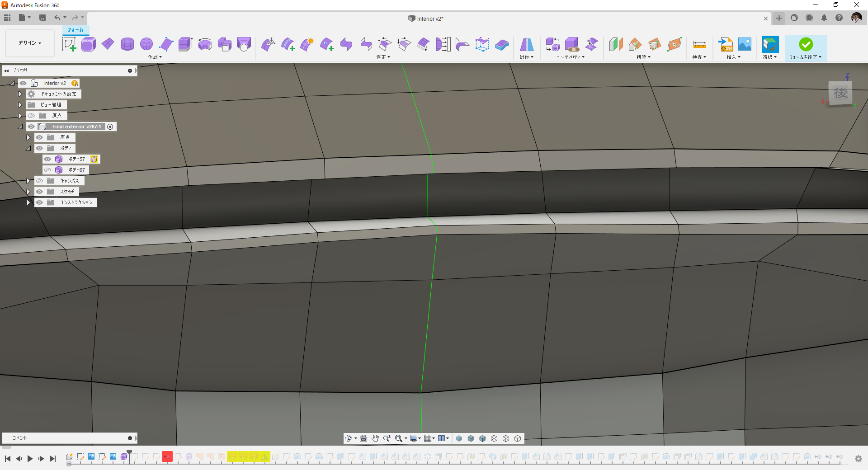Click the timeline scrubber handle

tap(129, 452)
